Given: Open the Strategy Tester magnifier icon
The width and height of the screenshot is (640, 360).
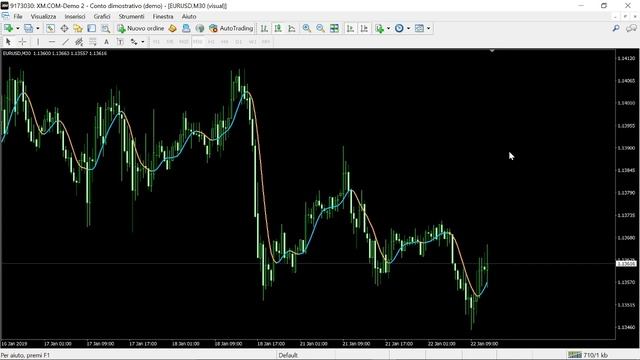Looking at the screenshot, I should point(105,28).
